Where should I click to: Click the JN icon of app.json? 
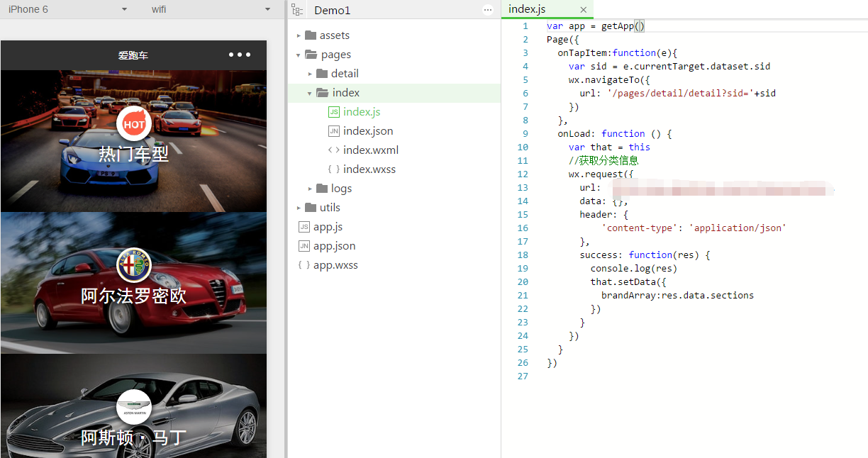click(x=304, y=246)
